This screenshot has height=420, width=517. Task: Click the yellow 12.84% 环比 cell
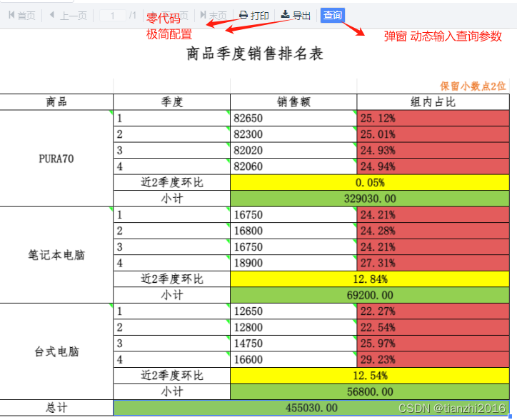tap(370, 279)
